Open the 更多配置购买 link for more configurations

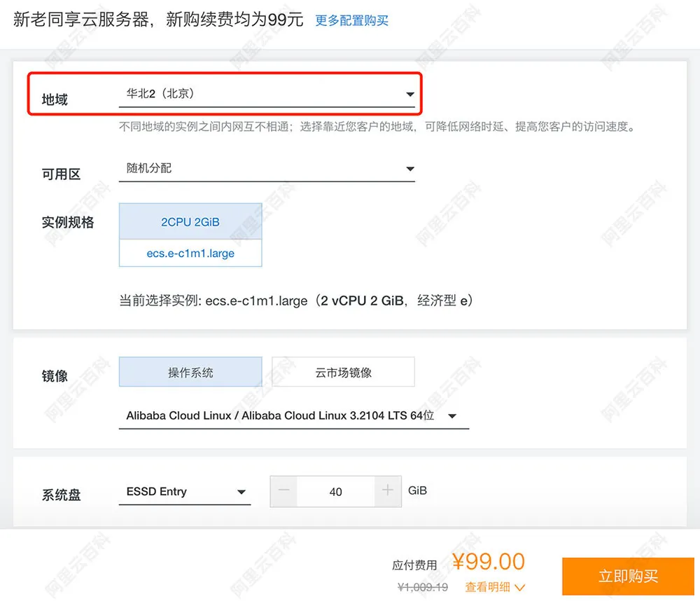coord(351,21)
